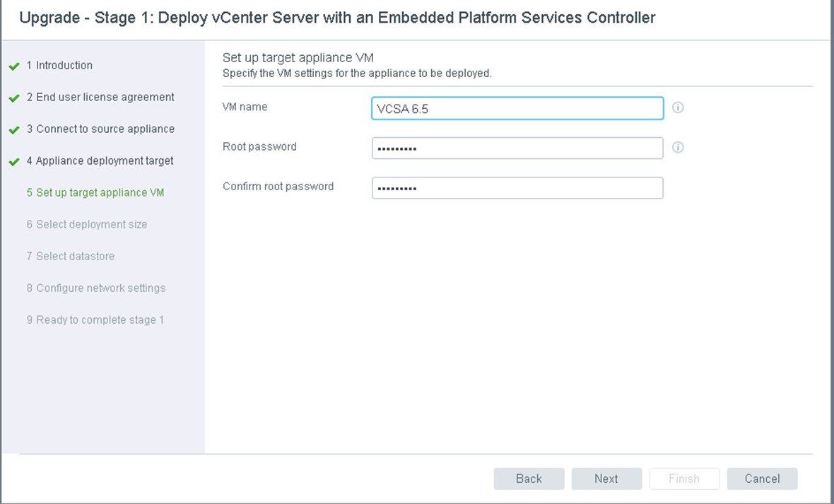Viewport: 834px width, 504px height.
Task: Open step 2 End user license agreement
Action: pos(100,97)
